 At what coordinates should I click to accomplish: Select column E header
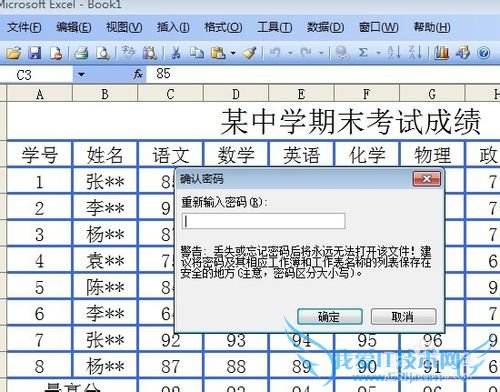tap(301, 94)
